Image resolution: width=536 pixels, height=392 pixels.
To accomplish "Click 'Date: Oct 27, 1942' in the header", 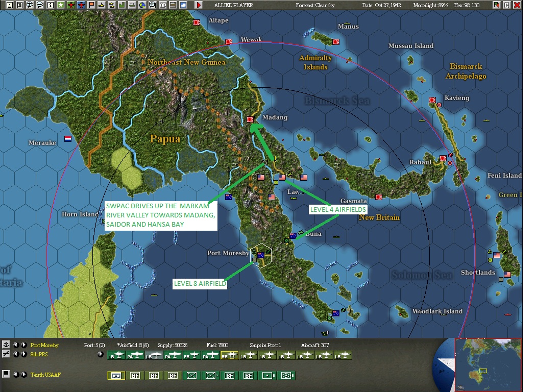I will point(381,5).
